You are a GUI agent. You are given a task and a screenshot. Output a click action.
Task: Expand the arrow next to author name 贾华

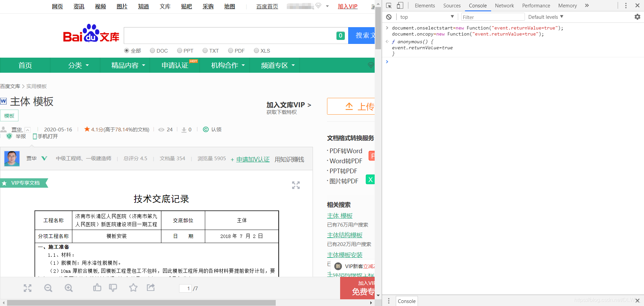click(x=28, y=130)
